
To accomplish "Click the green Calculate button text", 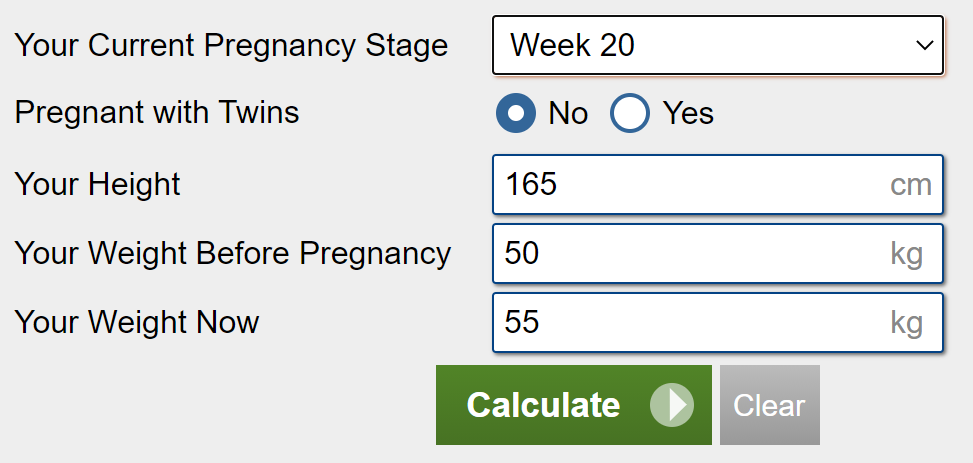I will click(543, 405).
